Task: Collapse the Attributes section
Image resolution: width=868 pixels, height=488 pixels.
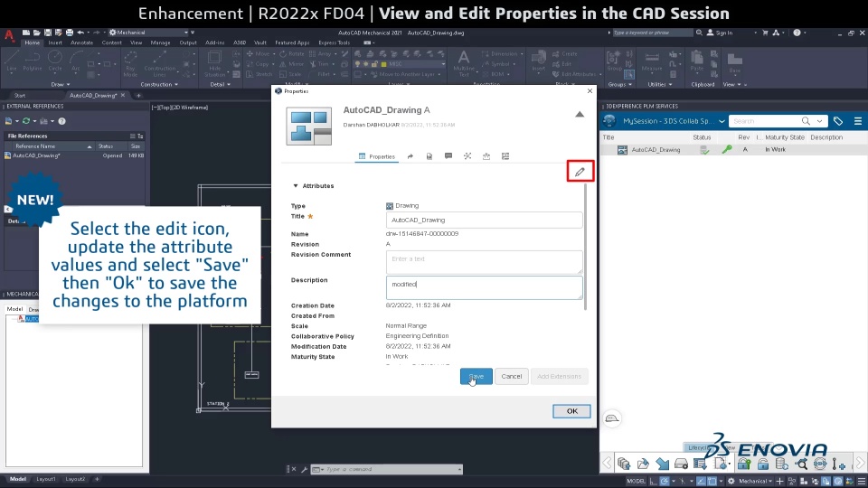Action: pyautogui.click(x=296, y=186)
